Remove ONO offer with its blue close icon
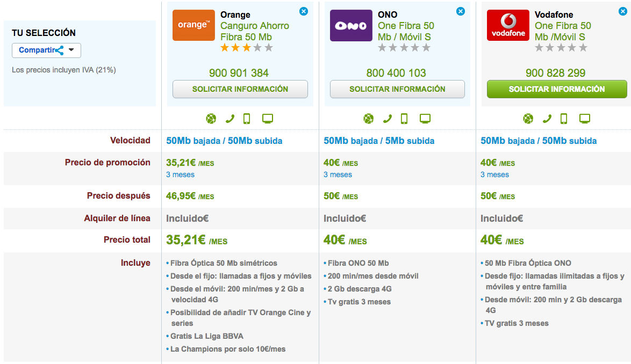Screen dimensions: 631x364 461,11
